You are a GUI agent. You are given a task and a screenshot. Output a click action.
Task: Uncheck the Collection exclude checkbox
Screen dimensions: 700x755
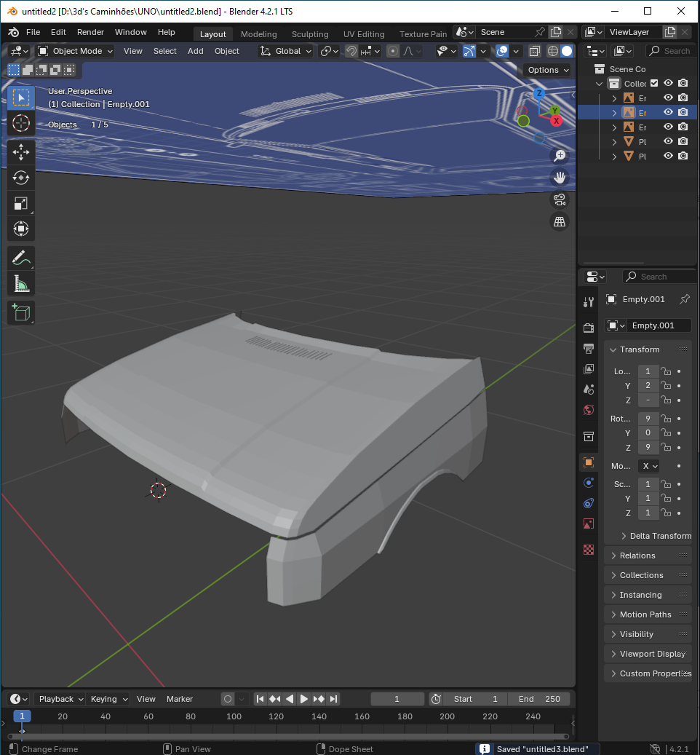654,83
